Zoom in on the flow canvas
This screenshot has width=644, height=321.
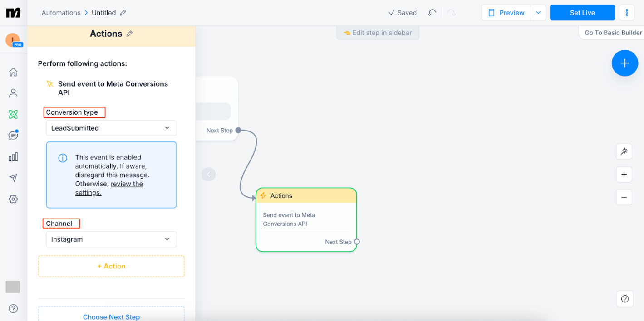(624, 174)
